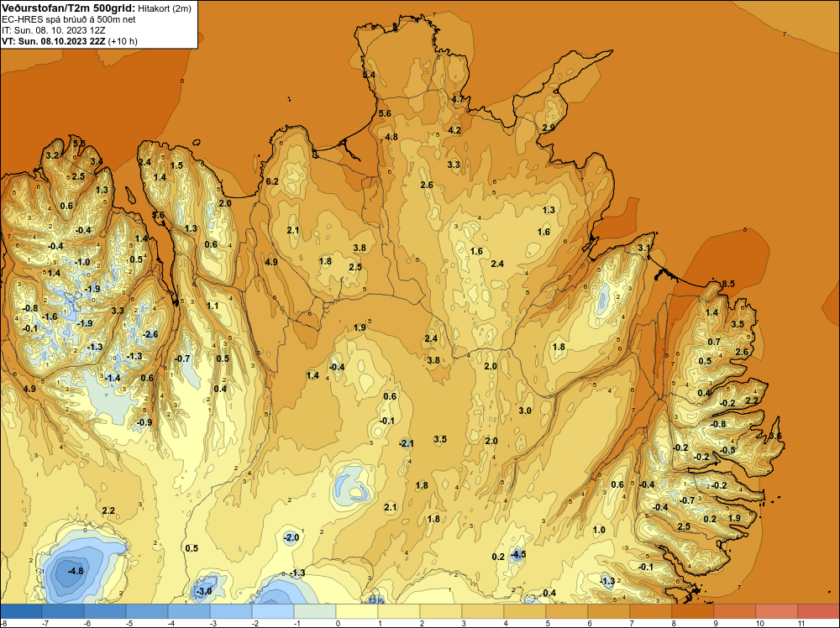
Task: Pick the orange swatch between 8 and 9
Action: point(693,611)
